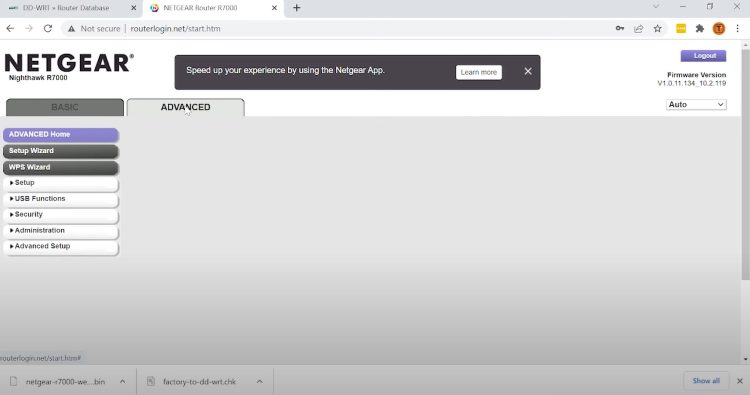Close the DD-WRT Router Database tab

click(x=133, y=8)
